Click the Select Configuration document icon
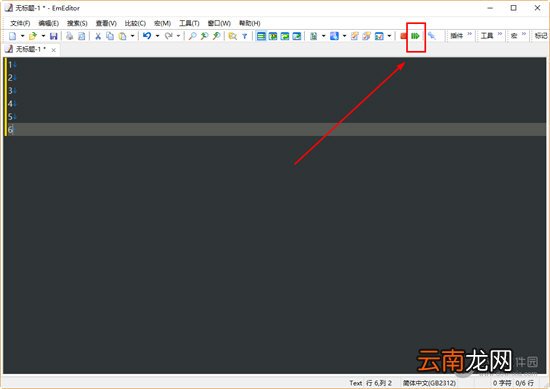Screen dimensions: 550x389 pos(314,36)
